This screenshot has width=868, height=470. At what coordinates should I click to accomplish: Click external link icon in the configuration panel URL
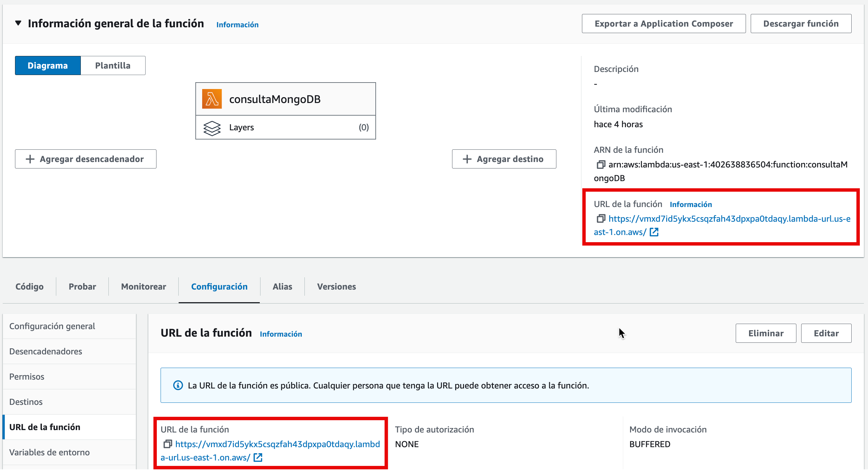point(258,457)
